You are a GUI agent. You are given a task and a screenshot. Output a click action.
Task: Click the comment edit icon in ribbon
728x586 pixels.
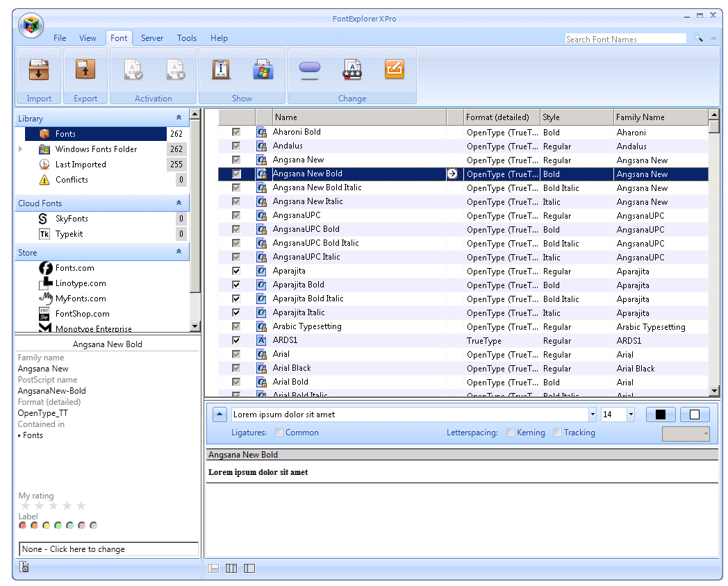pos(394,69)
